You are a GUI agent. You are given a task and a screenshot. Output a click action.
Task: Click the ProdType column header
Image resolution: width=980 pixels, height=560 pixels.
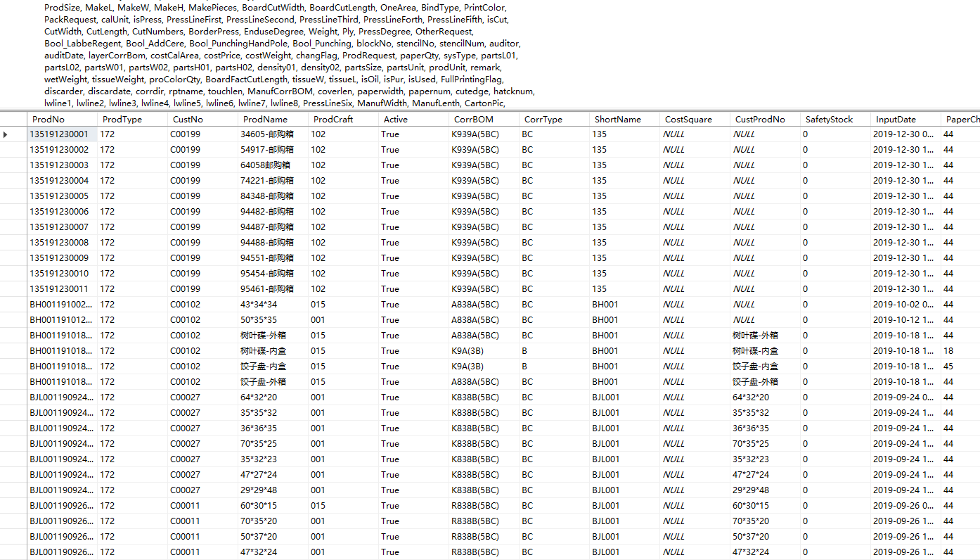pyautogui.click(x=132, y=119)
